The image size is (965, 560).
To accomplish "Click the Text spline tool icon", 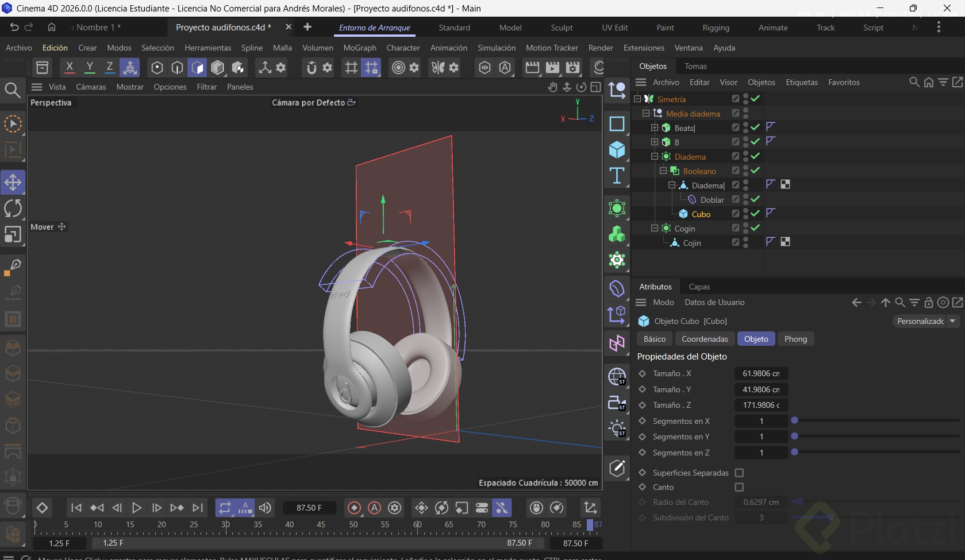I will (617, 176).
